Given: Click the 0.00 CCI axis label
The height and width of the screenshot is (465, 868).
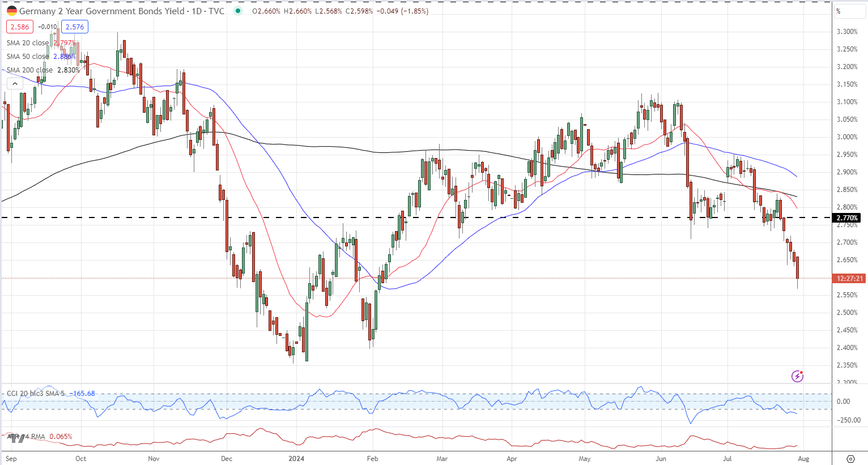Looking at the screenshot, I should pos(844,402).
